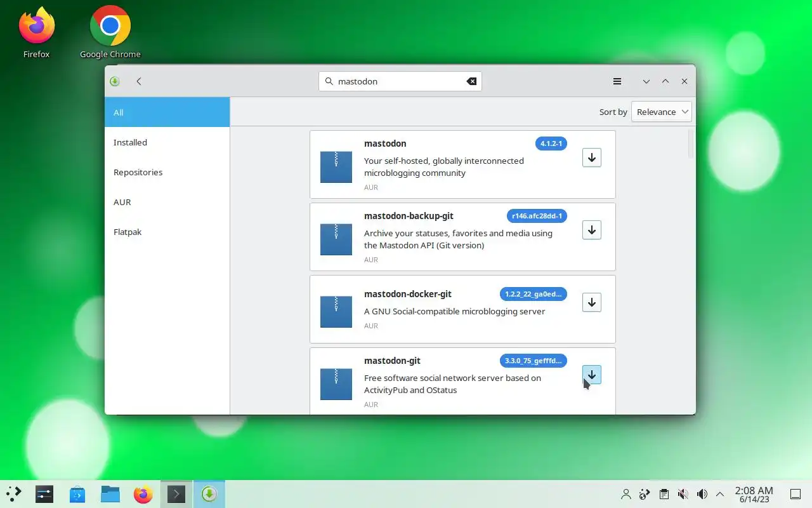This screenshot has width=812, height=508.
Task: Open the hamburger menu in header
Action: coord(617,81)
